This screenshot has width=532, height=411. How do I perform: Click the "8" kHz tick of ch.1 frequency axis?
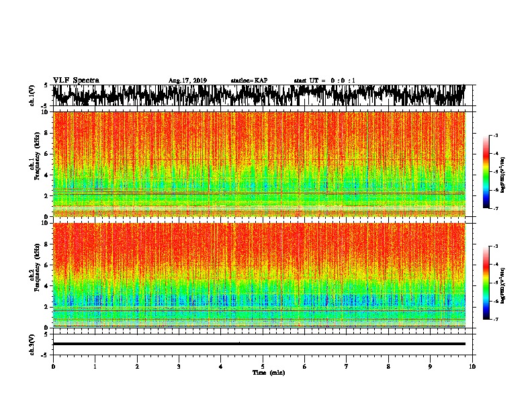click(x=46, y=133)
